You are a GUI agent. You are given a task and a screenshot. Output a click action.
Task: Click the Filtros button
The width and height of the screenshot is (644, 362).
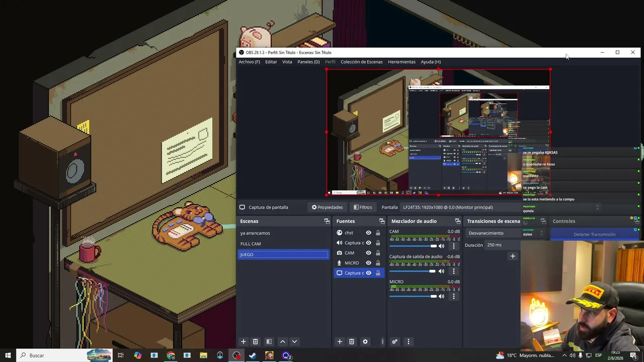tap(363, 207)
